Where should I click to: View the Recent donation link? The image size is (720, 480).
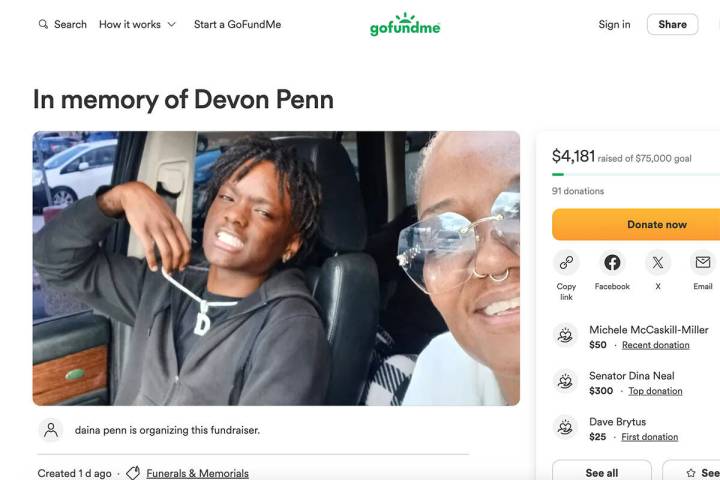(655, 345)
